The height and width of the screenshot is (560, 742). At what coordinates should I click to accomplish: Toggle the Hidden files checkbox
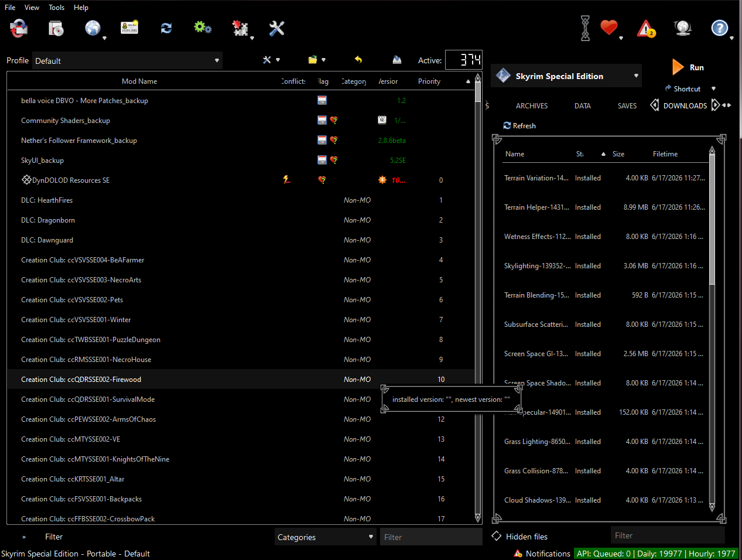click(497, 536)
